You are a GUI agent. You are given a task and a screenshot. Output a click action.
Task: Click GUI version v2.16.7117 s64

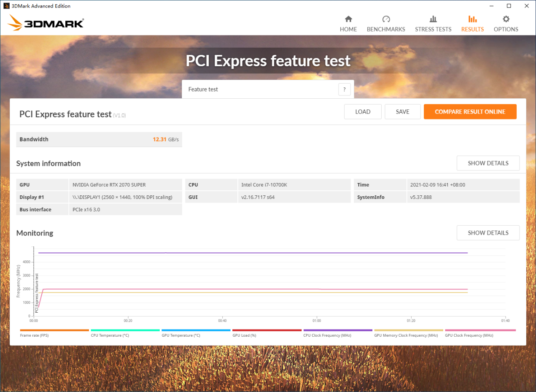click(258, 197)
